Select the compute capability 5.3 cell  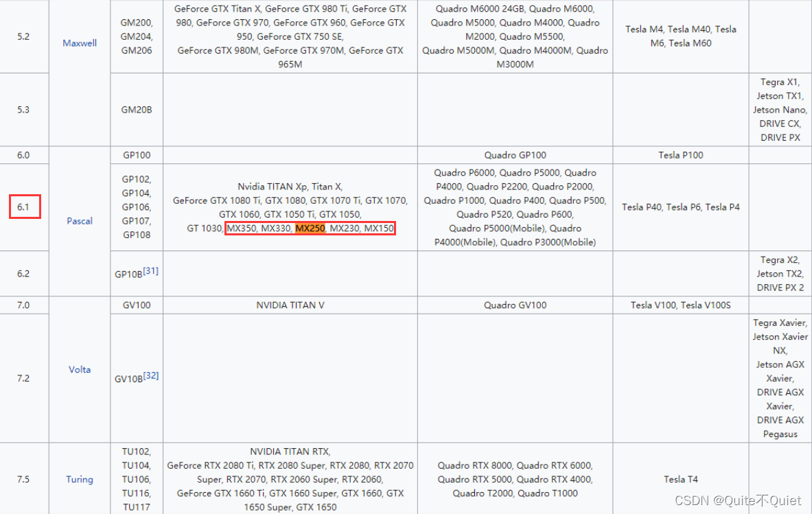(24, 110)
